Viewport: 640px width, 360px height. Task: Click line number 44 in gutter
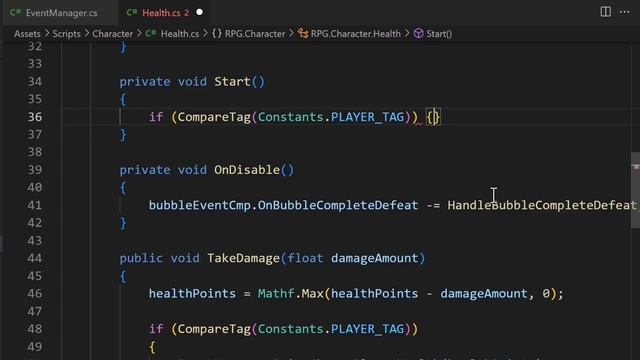35,258
